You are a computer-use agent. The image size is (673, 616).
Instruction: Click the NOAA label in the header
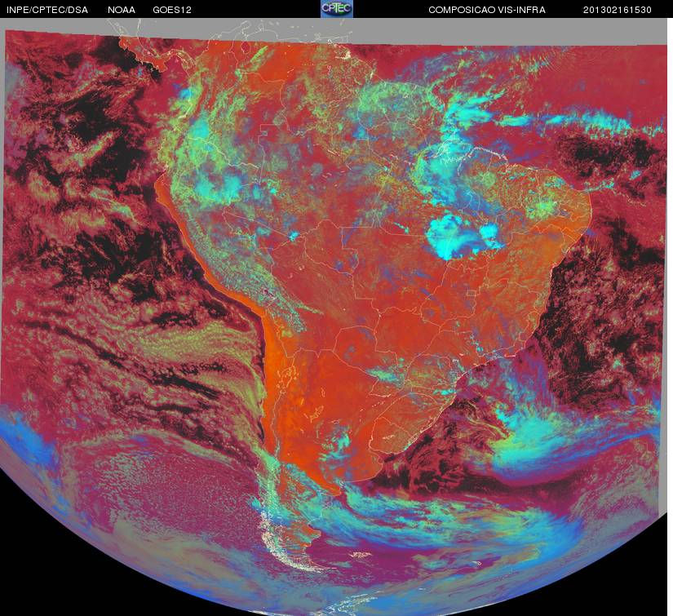click(x=122, y=10)
